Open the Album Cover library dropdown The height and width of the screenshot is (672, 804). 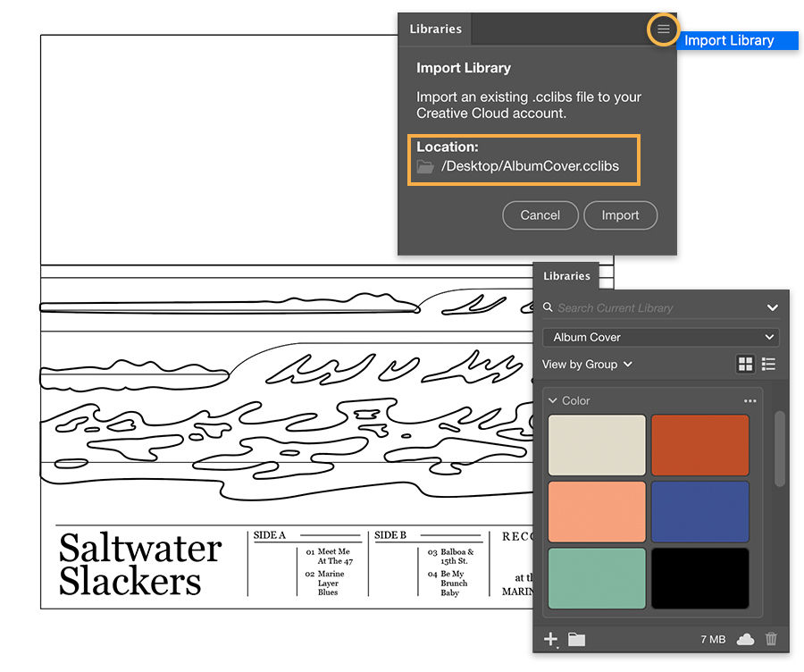661,337
